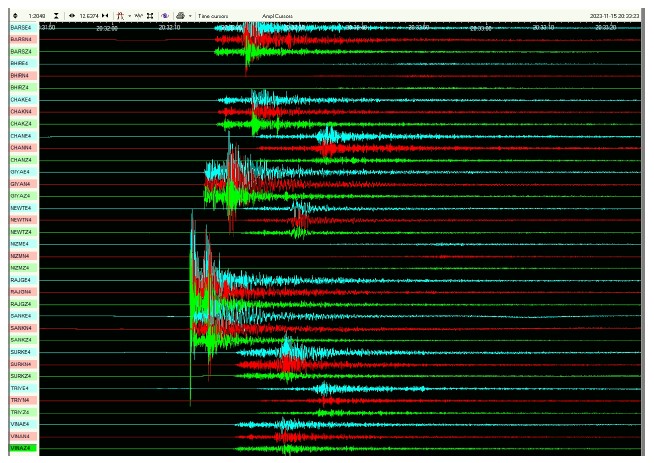Image resolution: width=654 pixels, height=463 pixels.
Task: Open dropdown arrow beside the phase picker
Action: 128,16
